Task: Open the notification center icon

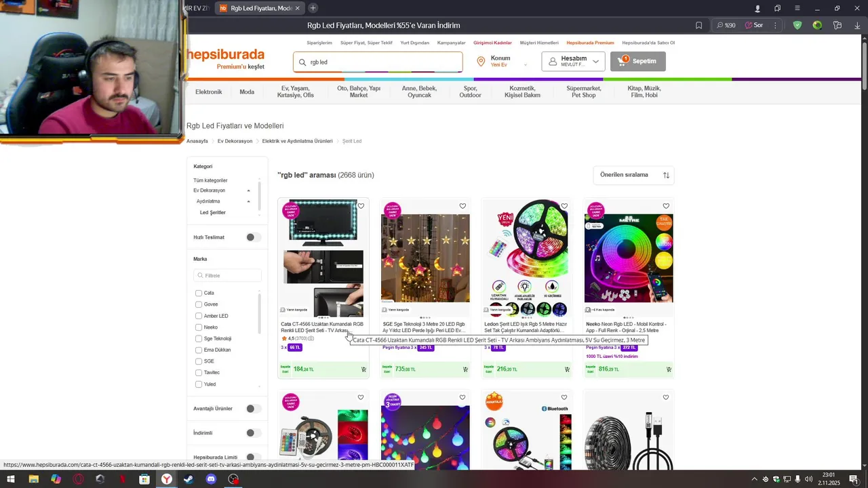Action: [854, 479]
